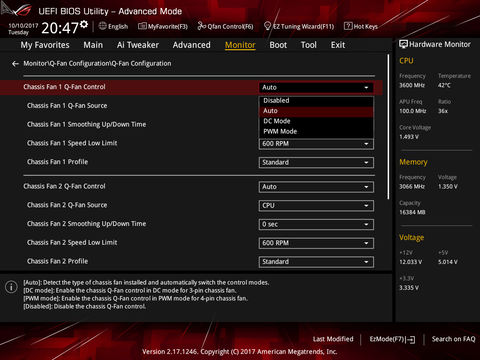Open Chassis Fan 2 Q-Fan Control dropdown
480x360 pixels.
point(316,187)
